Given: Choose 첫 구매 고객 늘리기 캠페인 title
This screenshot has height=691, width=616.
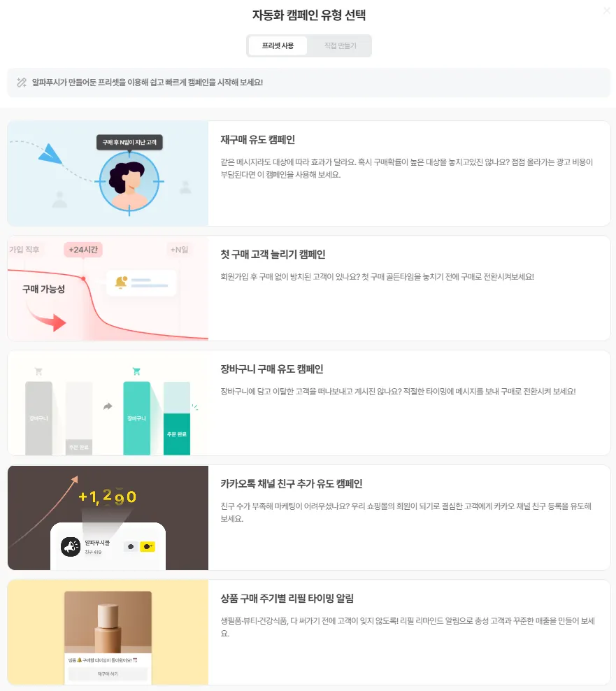Looking at the screenshot, I should pos(273,255).
